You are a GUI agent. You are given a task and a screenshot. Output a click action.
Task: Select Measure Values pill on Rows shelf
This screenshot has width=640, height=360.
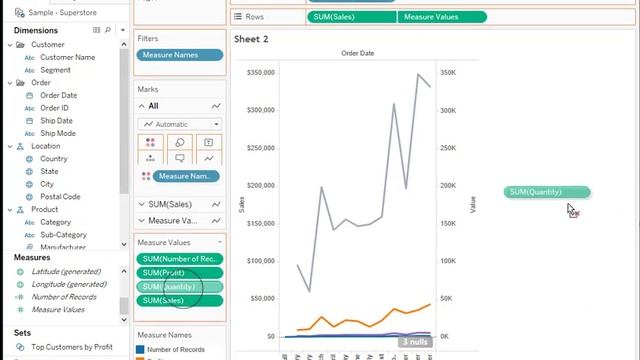point(442,17)
